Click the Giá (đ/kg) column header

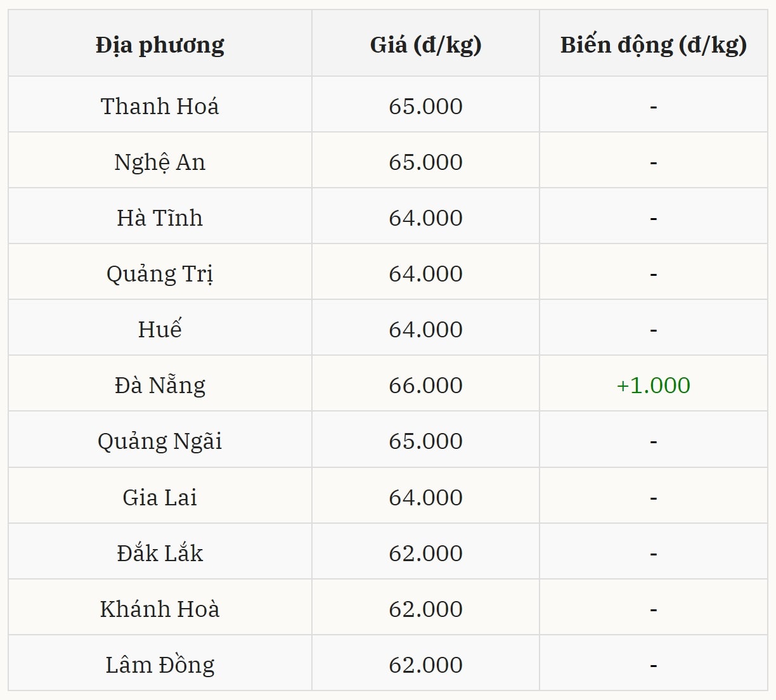[425, 45]
